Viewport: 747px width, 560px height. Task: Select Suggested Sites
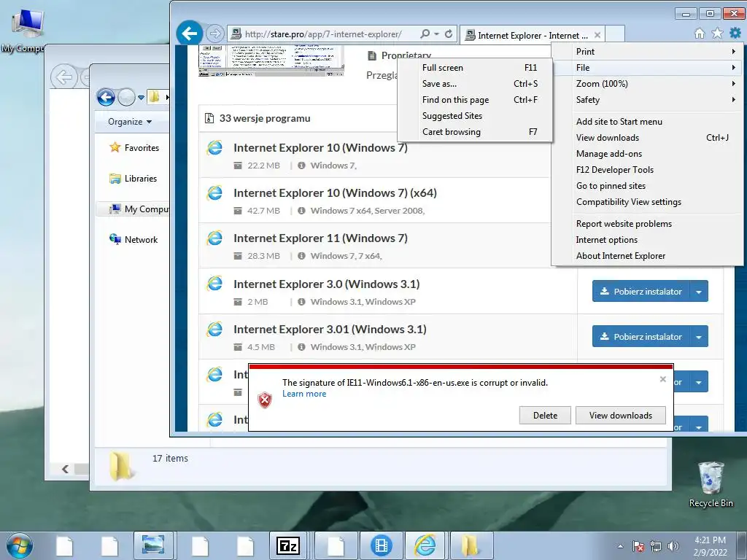[x=475, y=116]
